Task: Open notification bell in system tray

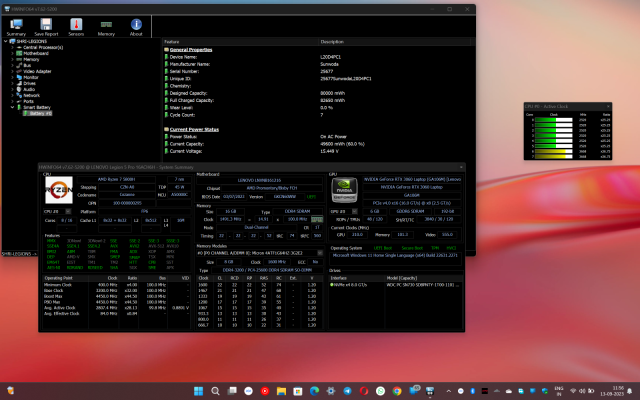Action: pos(629,391)
